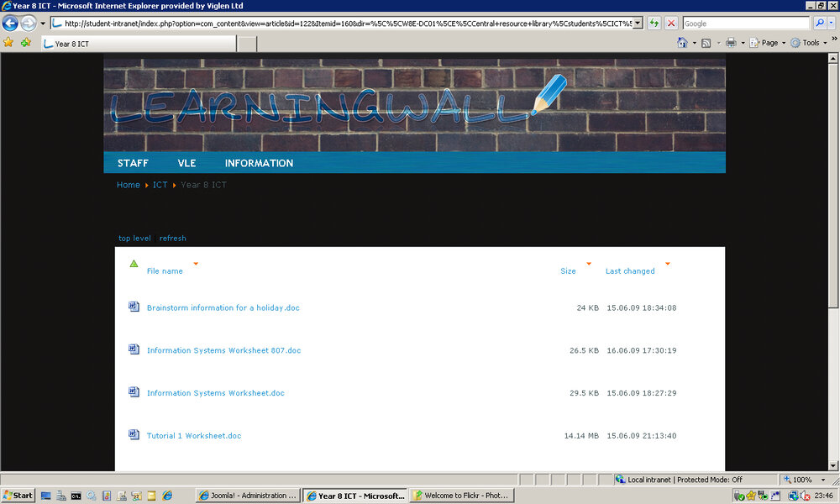Open Information Systems Worksheet.doc
Image resolution: width=840 pixels, height=504 pixels.
(x=215, y=393)
